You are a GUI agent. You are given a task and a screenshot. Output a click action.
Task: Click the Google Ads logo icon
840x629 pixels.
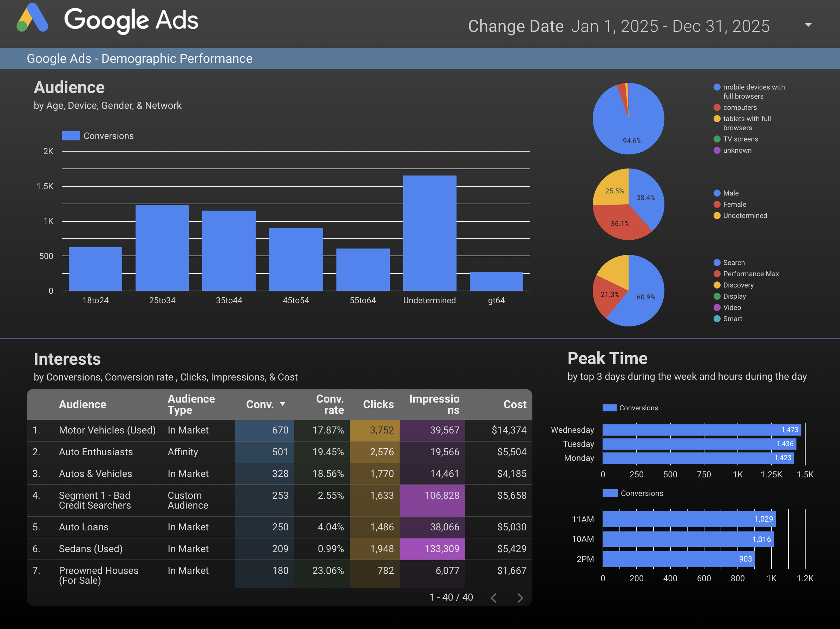click(x=33, y=18)
